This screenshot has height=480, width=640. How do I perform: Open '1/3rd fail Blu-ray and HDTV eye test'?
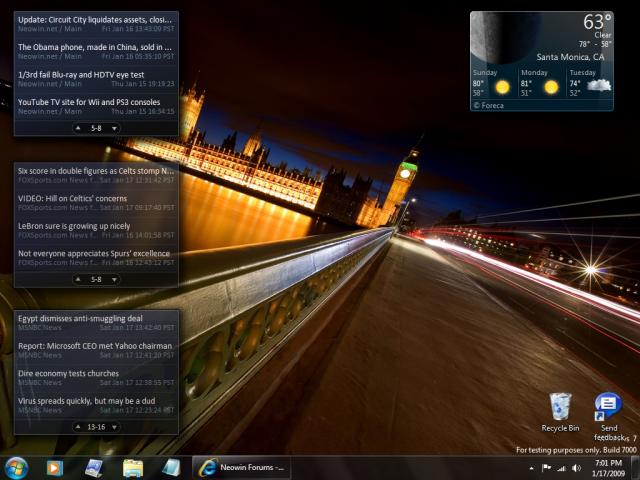[81, 75]
